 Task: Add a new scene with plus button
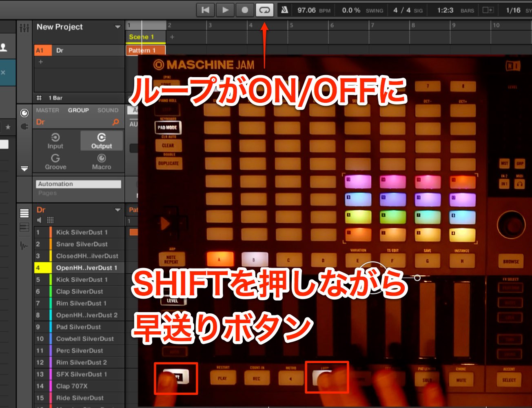pos(172,37)
